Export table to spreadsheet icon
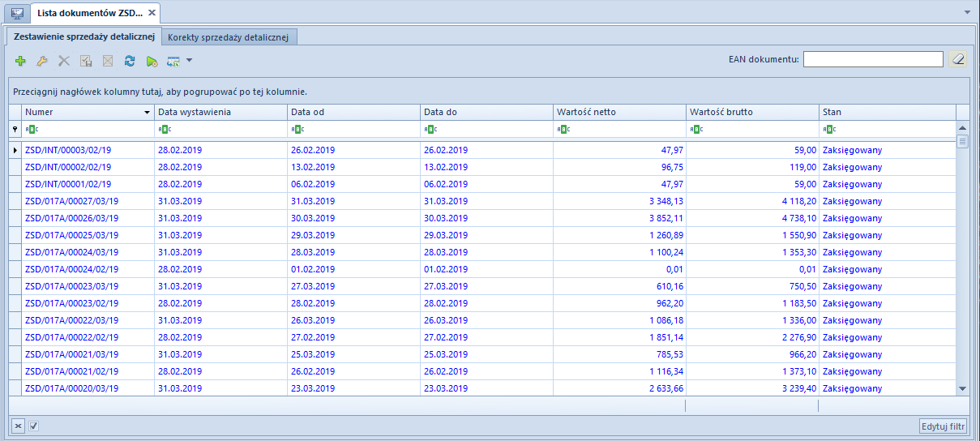This screenshot has height=441, width=980. coord(173,61)
